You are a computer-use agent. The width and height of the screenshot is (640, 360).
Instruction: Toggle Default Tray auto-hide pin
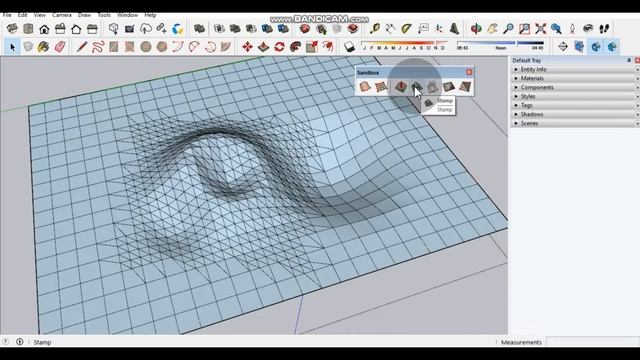629,60
